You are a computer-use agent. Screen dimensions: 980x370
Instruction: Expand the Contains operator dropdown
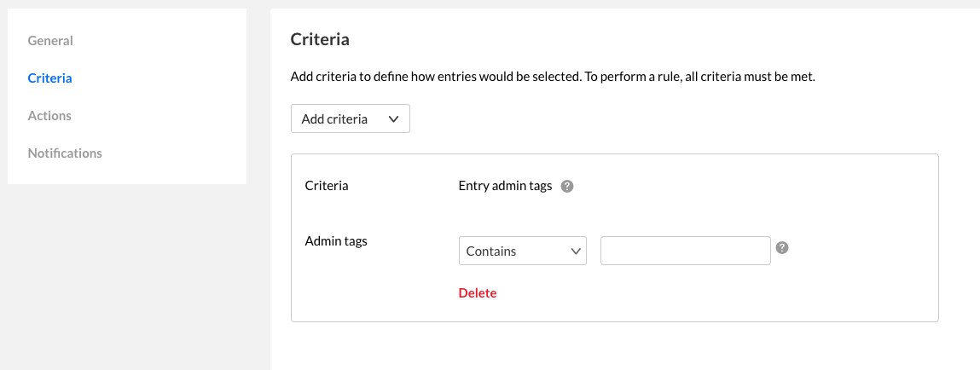click(522, 251)
